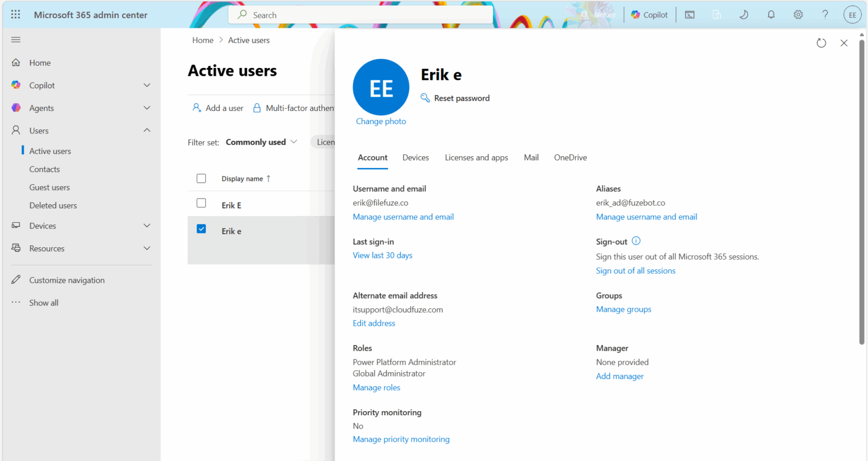Click Sign out of all sessions

pos(636,270)
